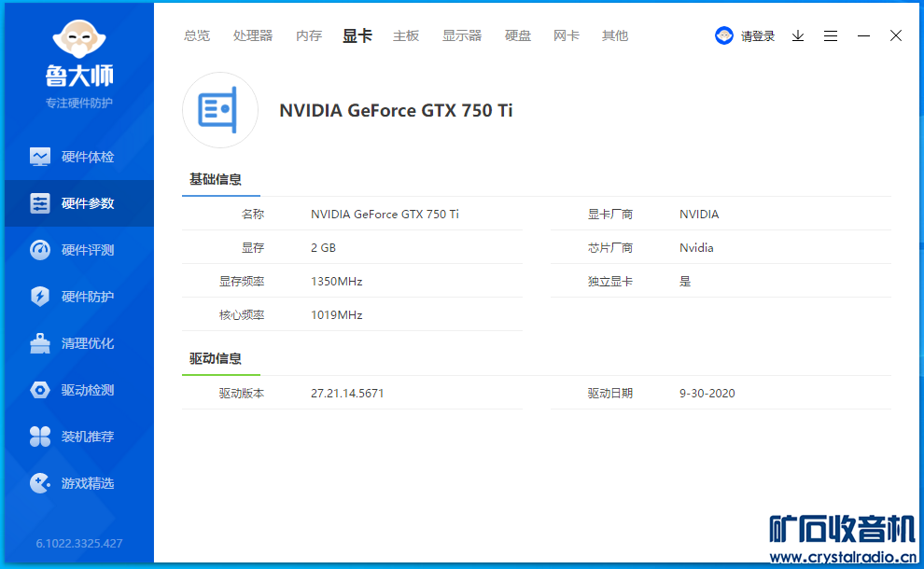This screenshot has width=924, height=569.
Task: Click the 显存 label
Action: tap(253, 248)
